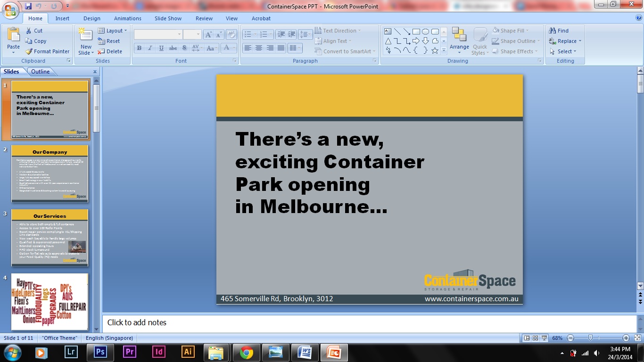
Task: Open the Animations ribbon tab
Action: click(x=128, y=18)
